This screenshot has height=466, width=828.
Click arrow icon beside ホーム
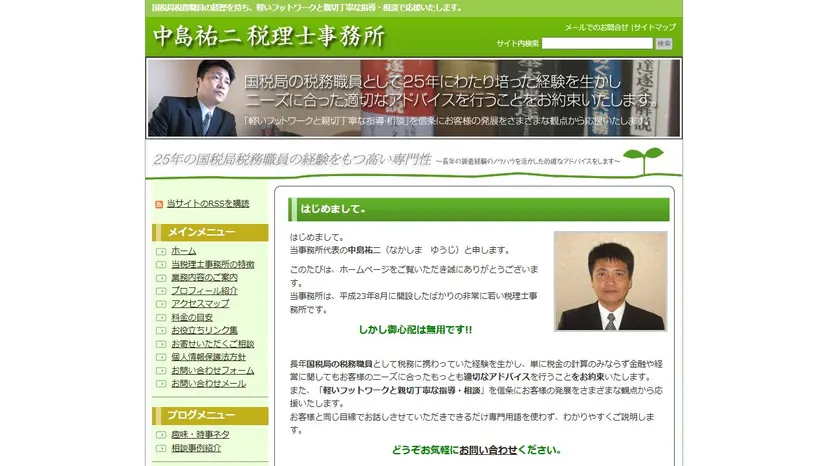coord(161,251)
